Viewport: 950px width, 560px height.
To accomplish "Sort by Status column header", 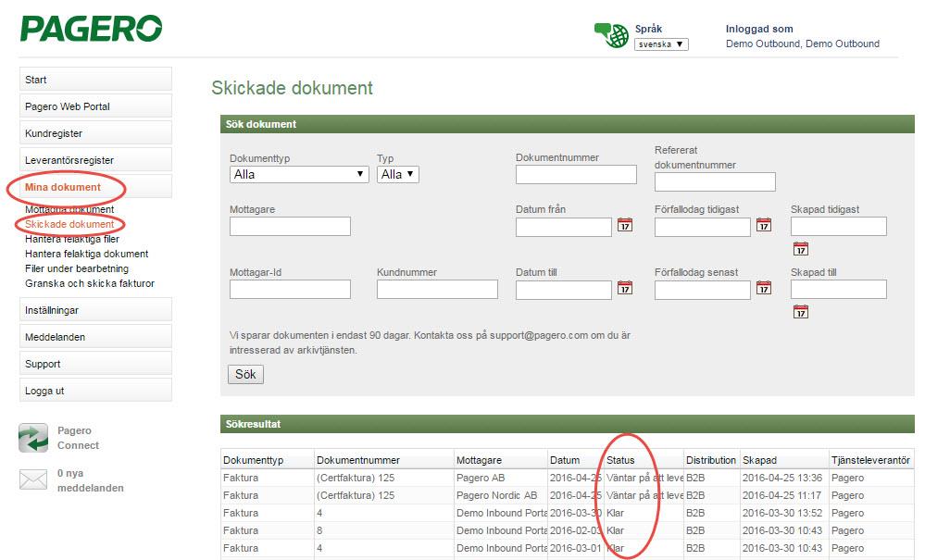I will (x=644, y=460).
